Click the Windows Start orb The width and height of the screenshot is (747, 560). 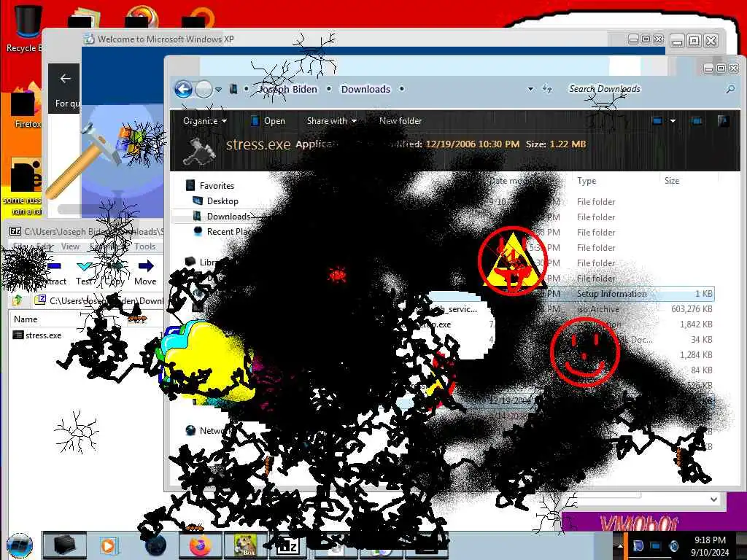pos(20,545)
